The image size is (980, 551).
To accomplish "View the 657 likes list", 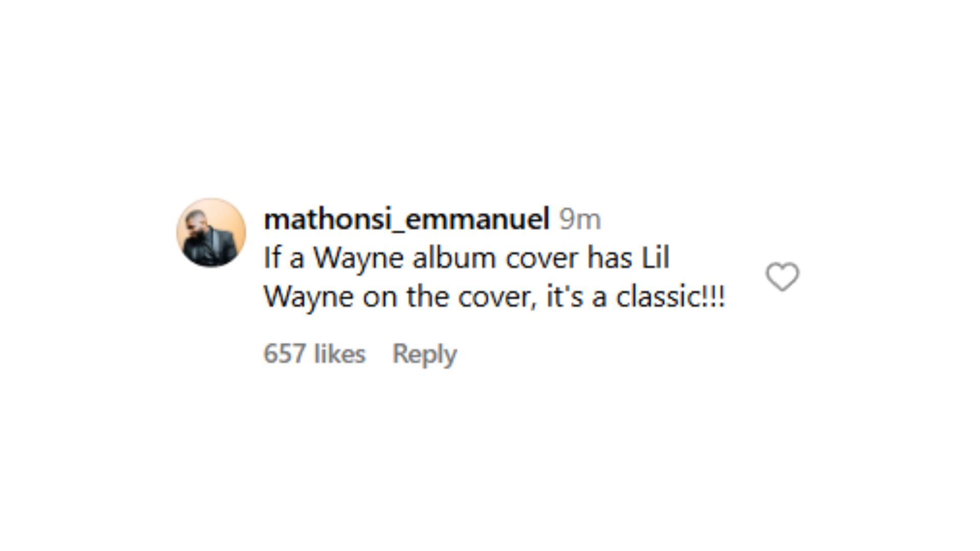I will pyautogui.click(x=314, y=354).
